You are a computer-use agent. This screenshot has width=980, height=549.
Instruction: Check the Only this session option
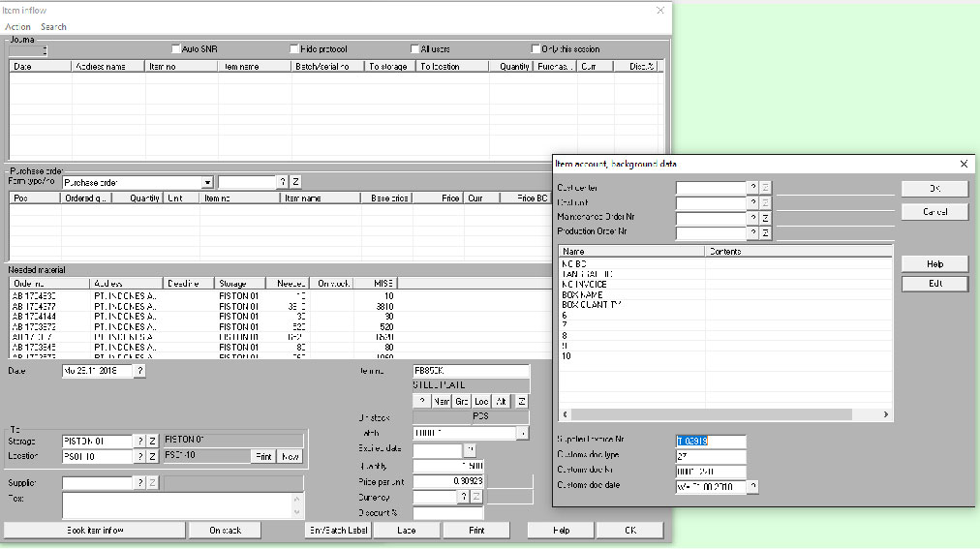[x=536, y=49]
